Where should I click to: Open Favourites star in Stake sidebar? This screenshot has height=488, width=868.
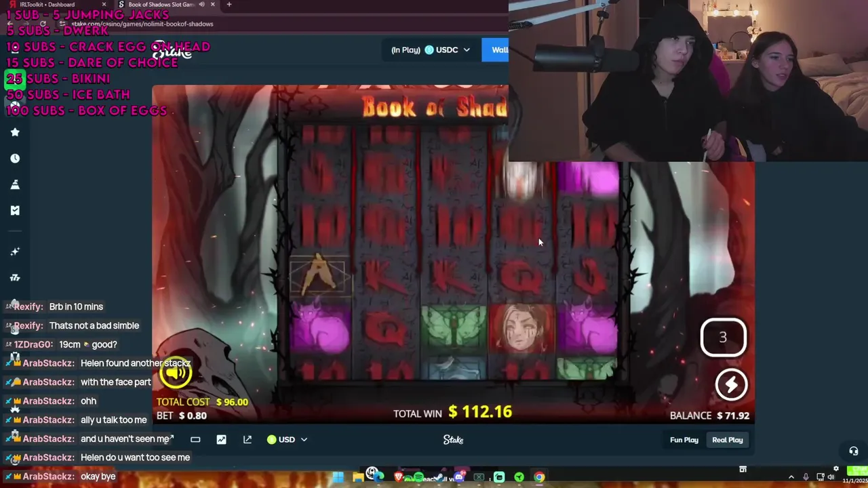[x=15, y=132]
